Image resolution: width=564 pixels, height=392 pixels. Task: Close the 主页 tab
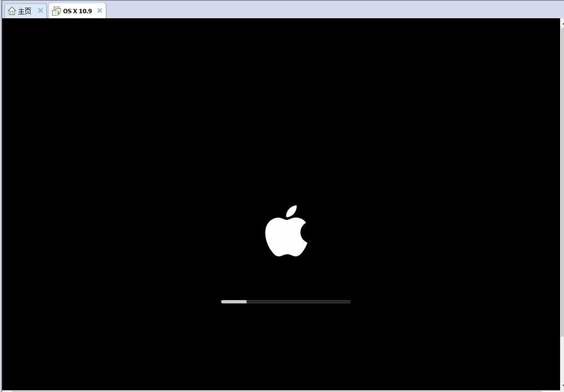(x=40, y=11)
